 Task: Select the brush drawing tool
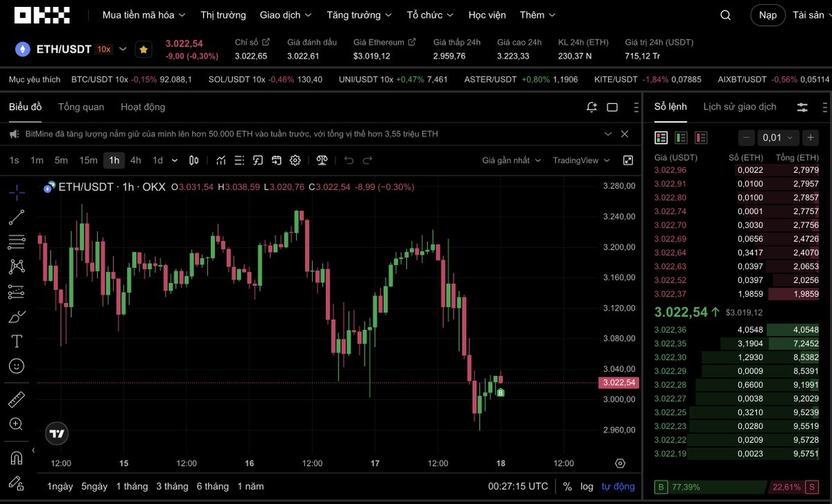click(x=17, y=317)
